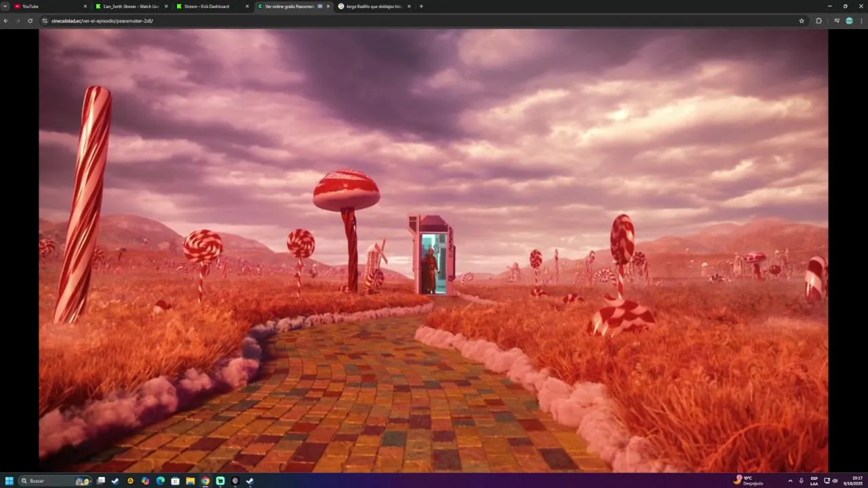Close the YouTube tab
The image size is (868, 488).
tap(85, 6)
